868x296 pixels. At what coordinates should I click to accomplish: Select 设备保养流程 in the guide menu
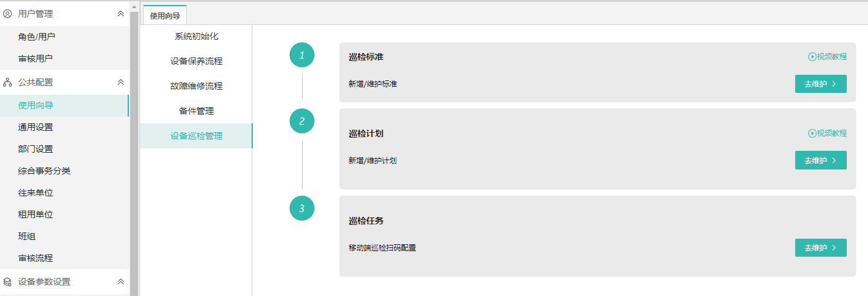[196, 61]
